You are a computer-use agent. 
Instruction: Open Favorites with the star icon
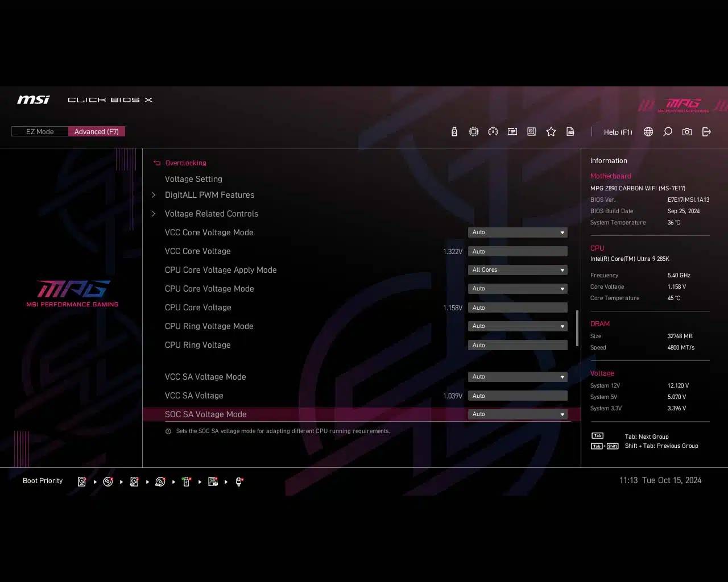[x=551, y=132]
